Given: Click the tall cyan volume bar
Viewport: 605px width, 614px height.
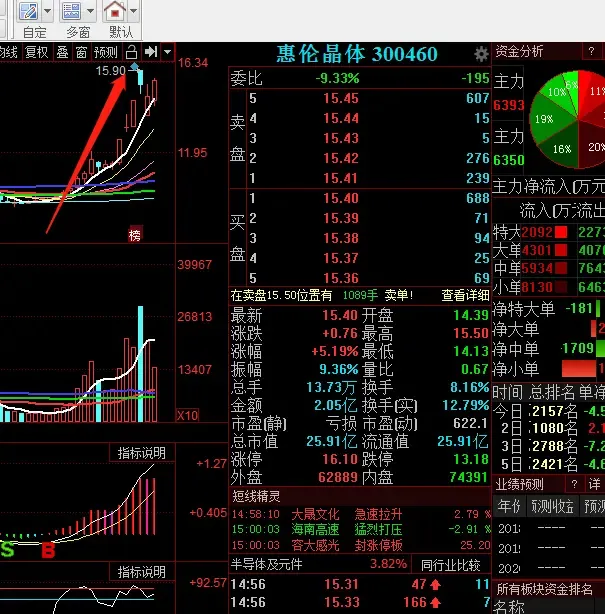Looking at the screenshot, I should [140, 363].
